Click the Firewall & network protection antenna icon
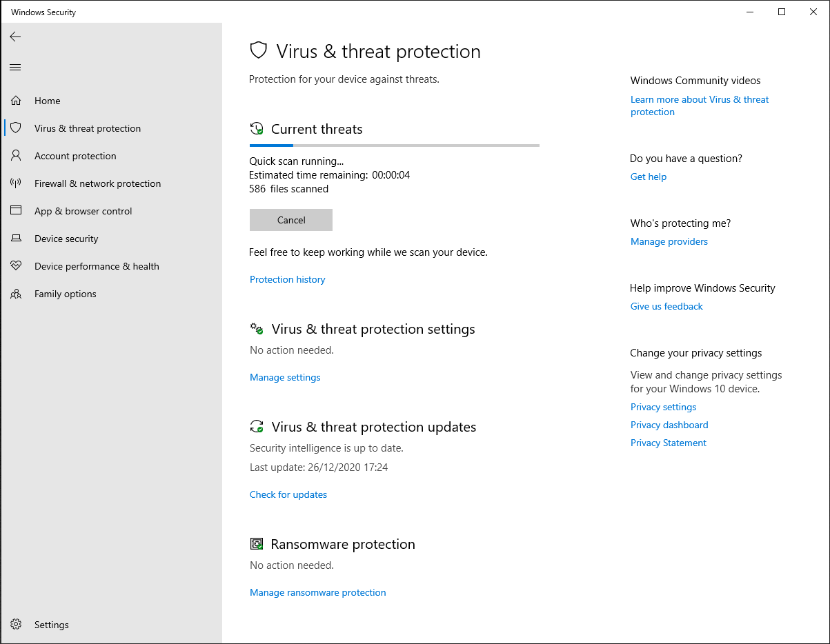 (16, 183)
